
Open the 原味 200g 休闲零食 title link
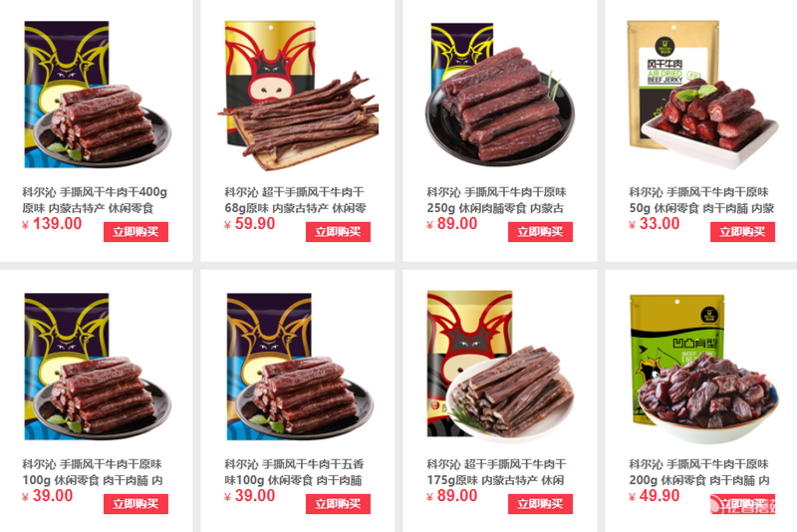click(699, 472)
